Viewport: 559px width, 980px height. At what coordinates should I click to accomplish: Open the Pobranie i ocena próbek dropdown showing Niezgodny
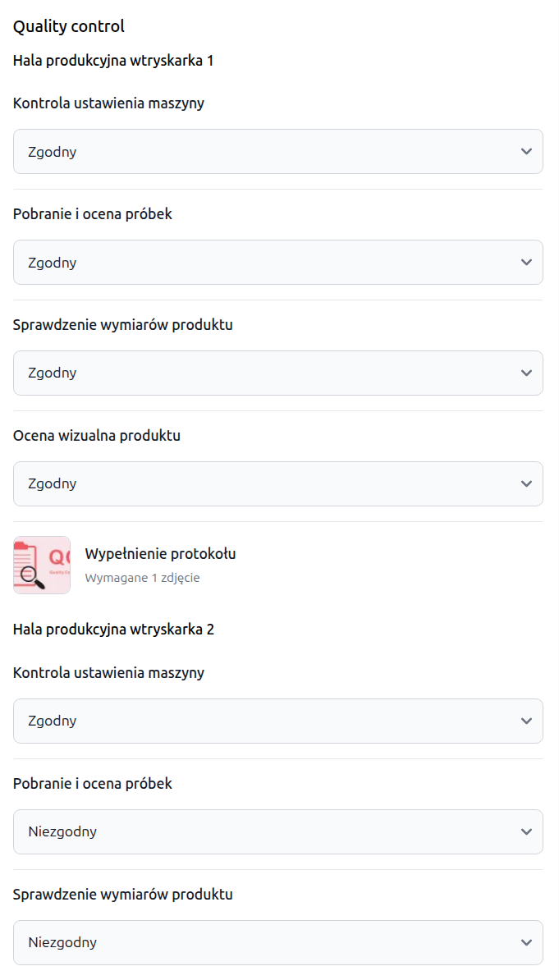point(277,831)
